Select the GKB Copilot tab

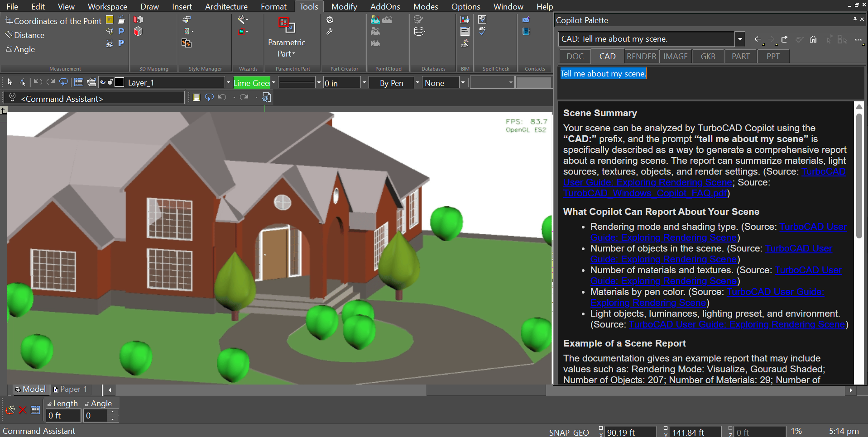tap(708, 56)
